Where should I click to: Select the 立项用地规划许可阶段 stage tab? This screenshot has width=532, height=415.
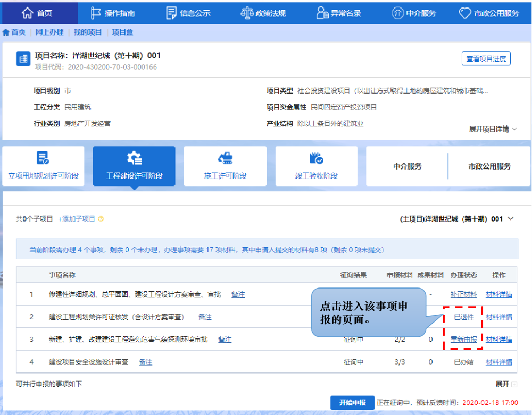[x=44, y=166]
